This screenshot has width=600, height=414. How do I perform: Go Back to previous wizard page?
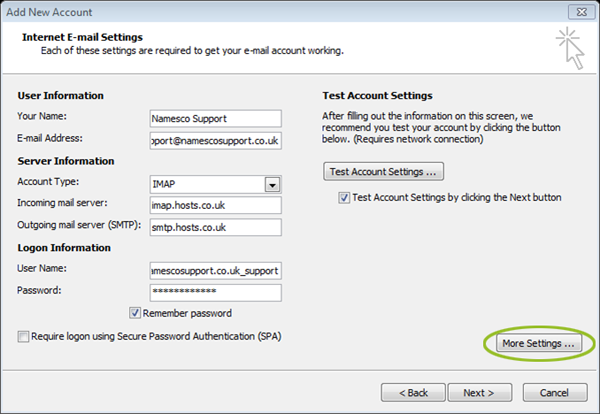click(413, 393)
